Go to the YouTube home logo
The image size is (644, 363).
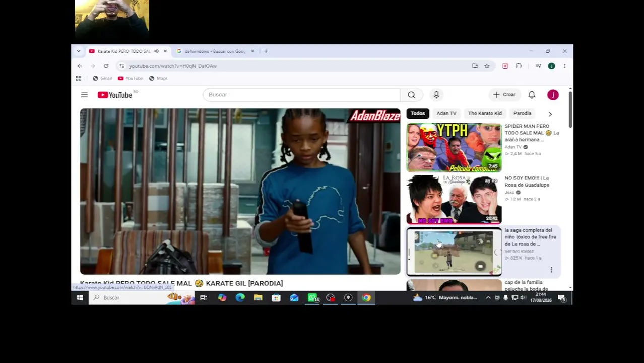click(x=115, y=95)
